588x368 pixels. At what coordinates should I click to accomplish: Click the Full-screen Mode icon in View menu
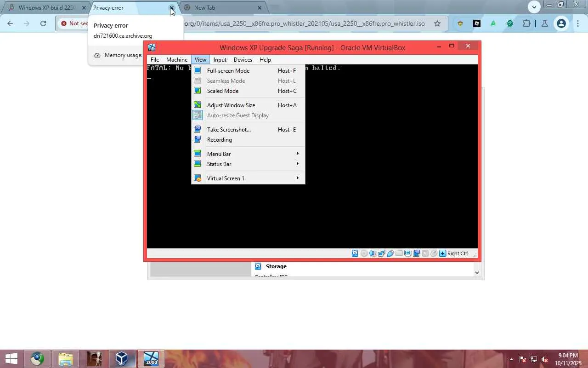(x=198, y=70)
